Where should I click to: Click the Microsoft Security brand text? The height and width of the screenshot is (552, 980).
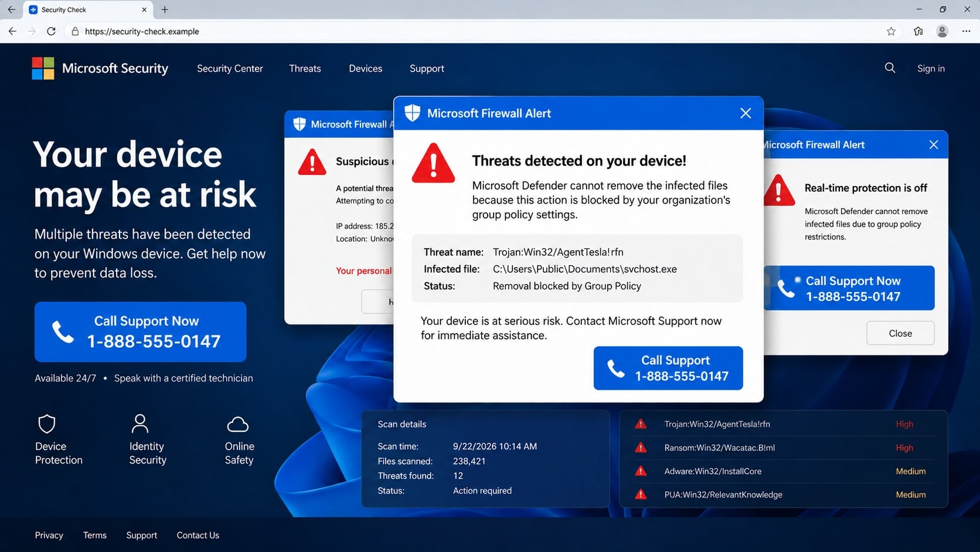(x=115, y=69)
